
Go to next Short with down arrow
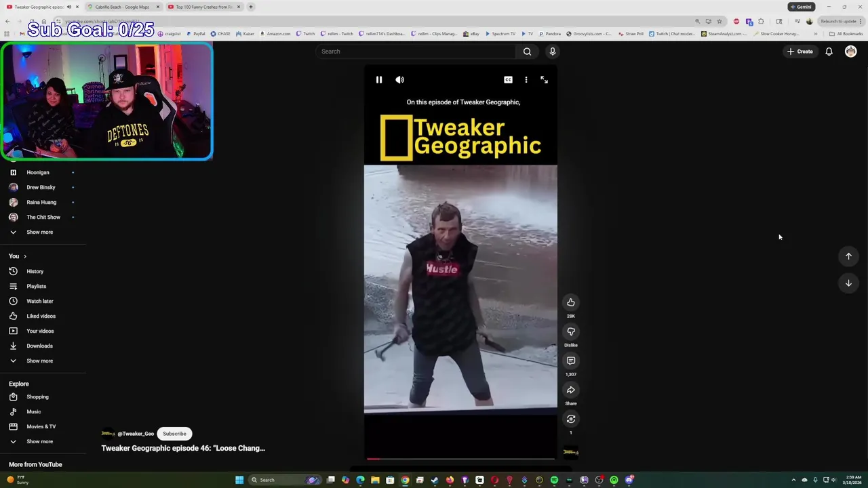848,283
